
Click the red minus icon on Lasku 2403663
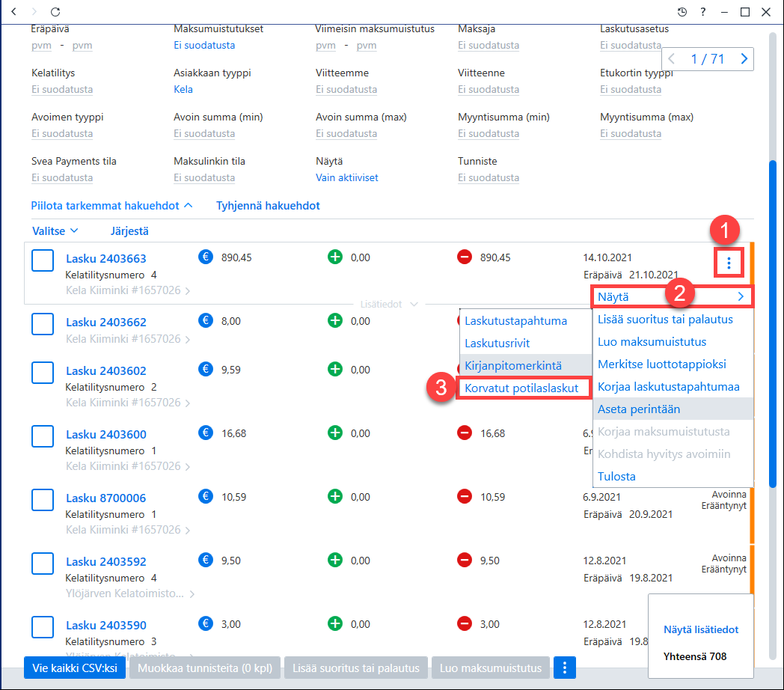465,257
